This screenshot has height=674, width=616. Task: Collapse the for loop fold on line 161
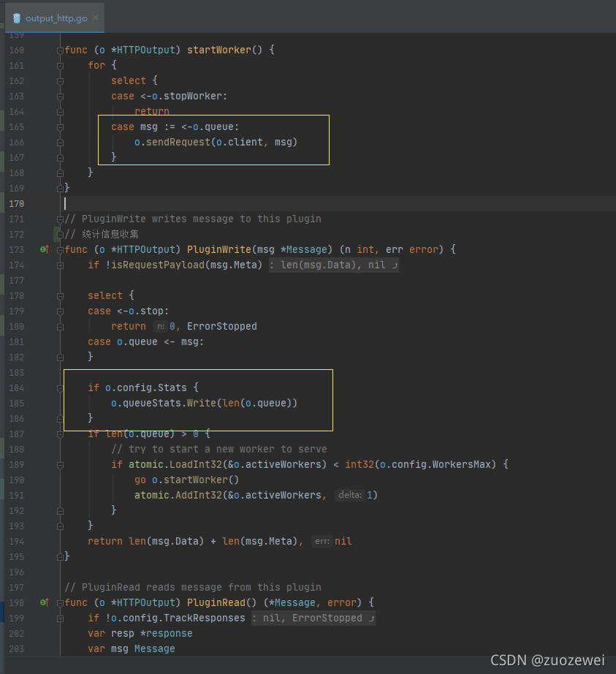point(60,66)
